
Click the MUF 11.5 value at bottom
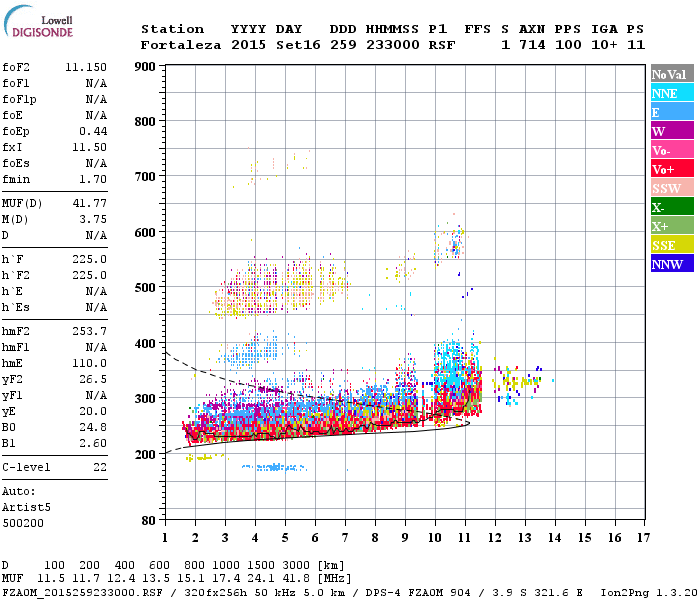tap(50, 579)
